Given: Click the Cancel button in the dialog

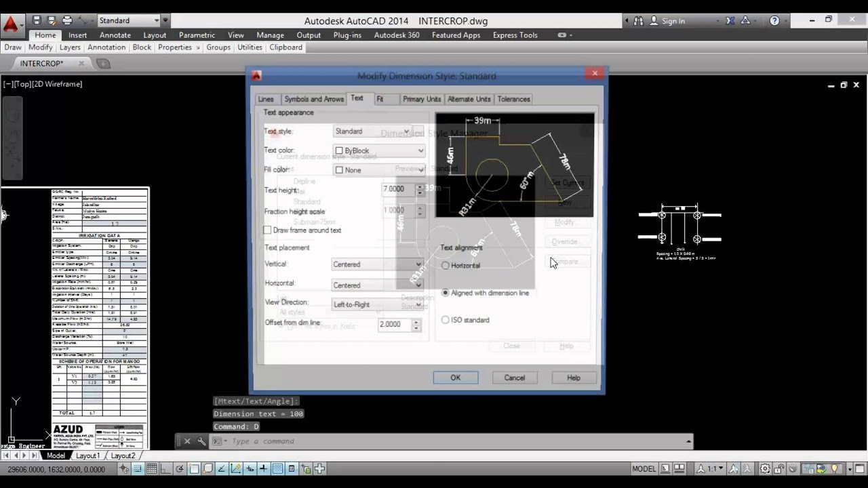Looking at the screenshot, I should [514, 378].
